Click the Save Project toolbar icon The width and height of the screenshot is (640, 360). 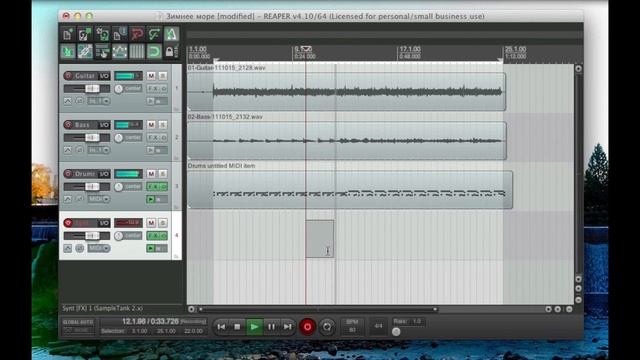(102, 35)
